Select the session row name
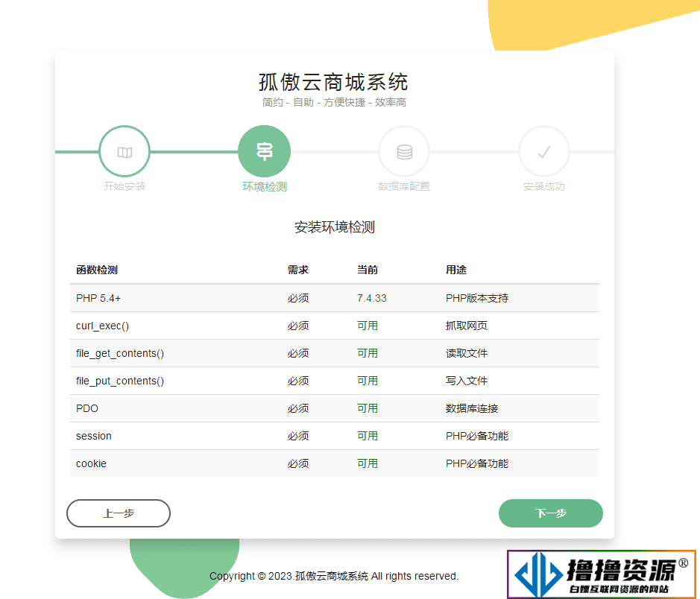The height and width of the screenshot is (599, 700). 94,436
